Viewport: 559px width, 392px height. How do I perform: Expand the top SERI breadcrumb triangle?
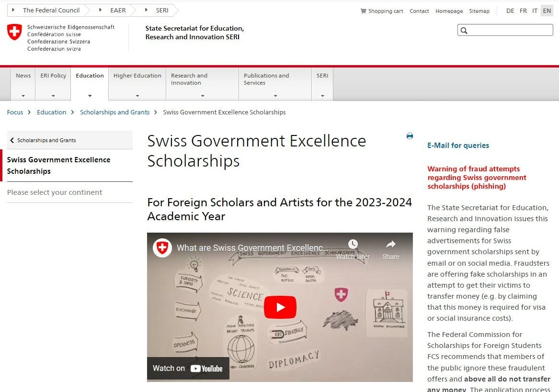pos(146,10)
